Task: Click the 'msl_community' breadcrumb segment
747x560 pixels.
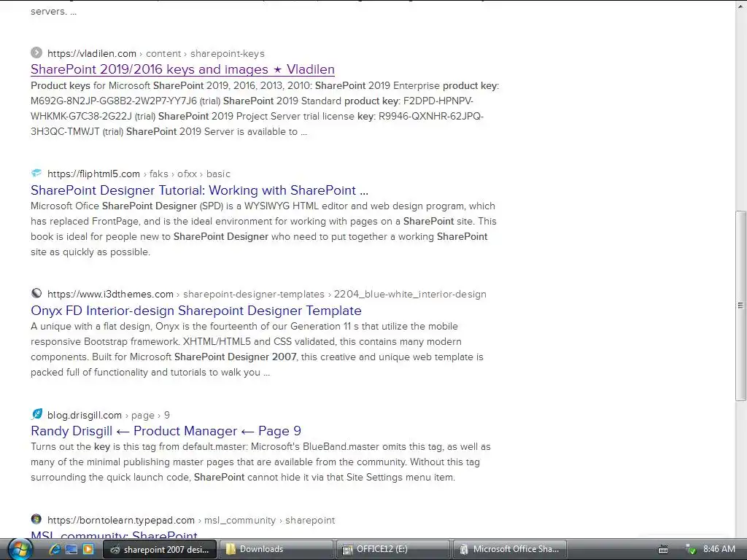Action: 239,520
